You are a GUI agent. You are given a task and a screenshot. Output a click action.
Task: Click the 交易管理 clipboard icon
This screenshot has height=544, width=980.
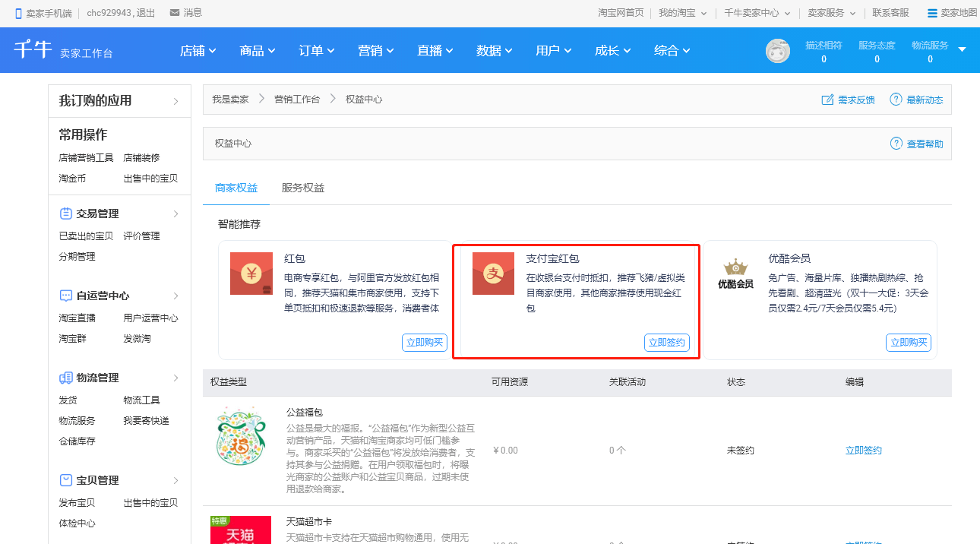tap(66, 213)
